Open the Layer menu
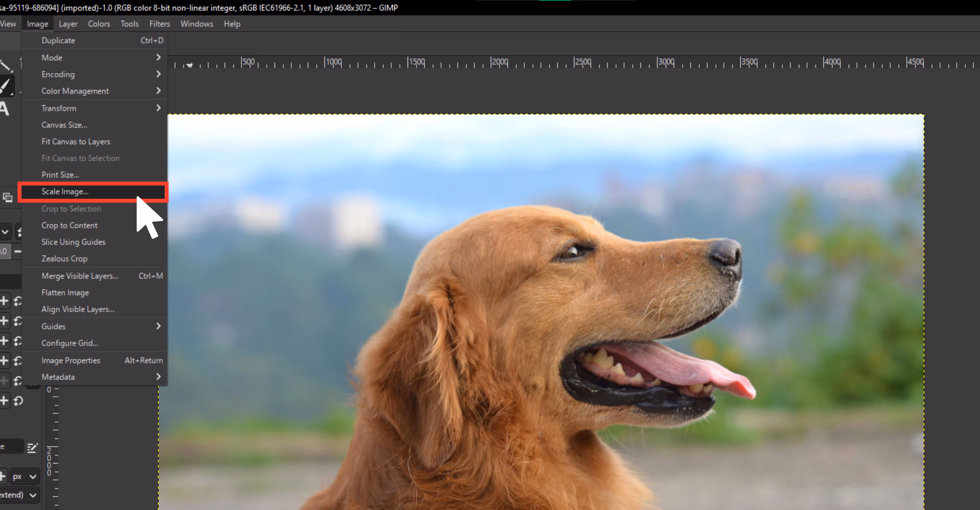Screen dimensions: 980x510 click(x=68, y=24)
